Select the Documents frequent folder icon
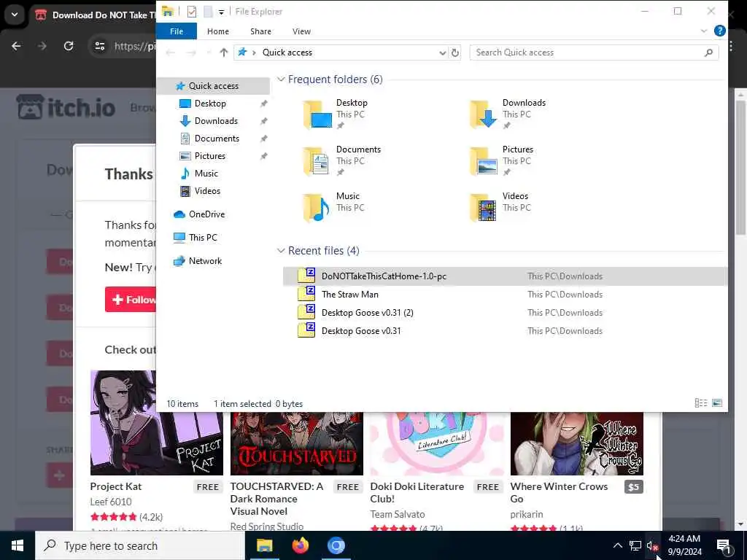747x560 pixels. pyautogui.click(x=317, y=161)
